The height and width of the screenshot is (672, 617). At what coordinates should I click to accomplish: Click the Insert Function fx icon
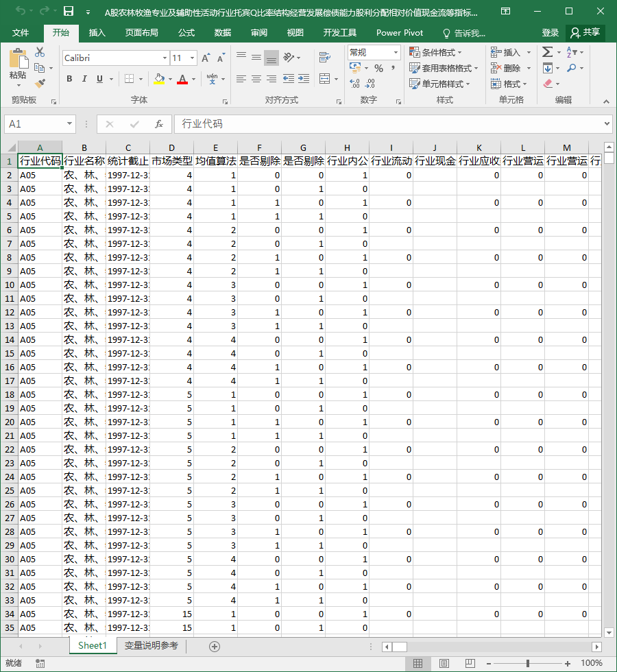point(158,124)
